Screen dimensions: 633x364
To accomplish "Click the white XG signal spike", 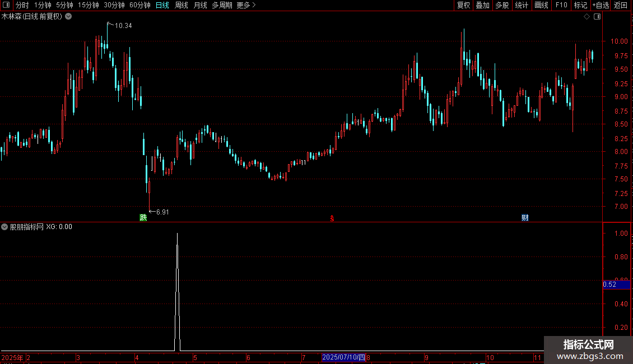I will [177, 292].
